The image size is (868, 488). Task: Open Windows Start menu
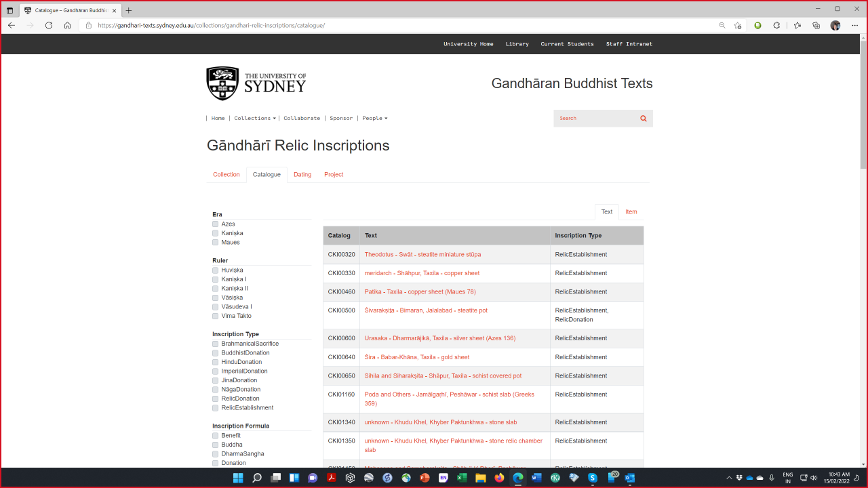238,478
